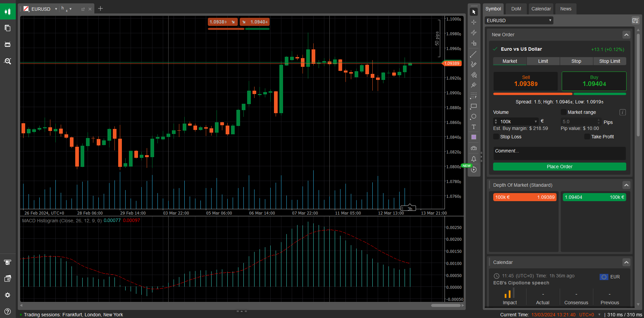
Task: Collapse the Depth Of Market panel
Action: click(x=626, y=185)
